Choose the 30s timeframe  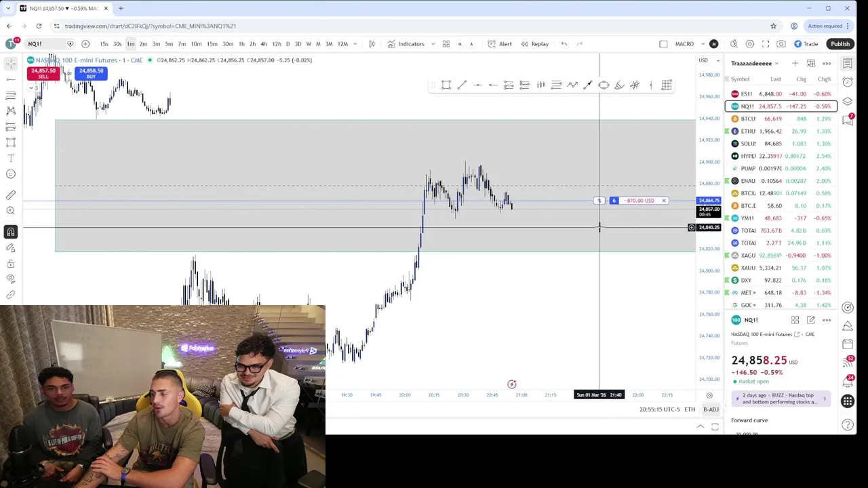tap(117, 44)
